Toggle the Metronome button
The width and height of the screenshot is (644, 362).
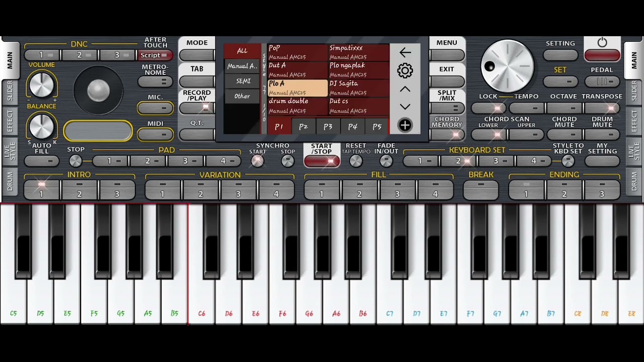[x=155, y=82]
